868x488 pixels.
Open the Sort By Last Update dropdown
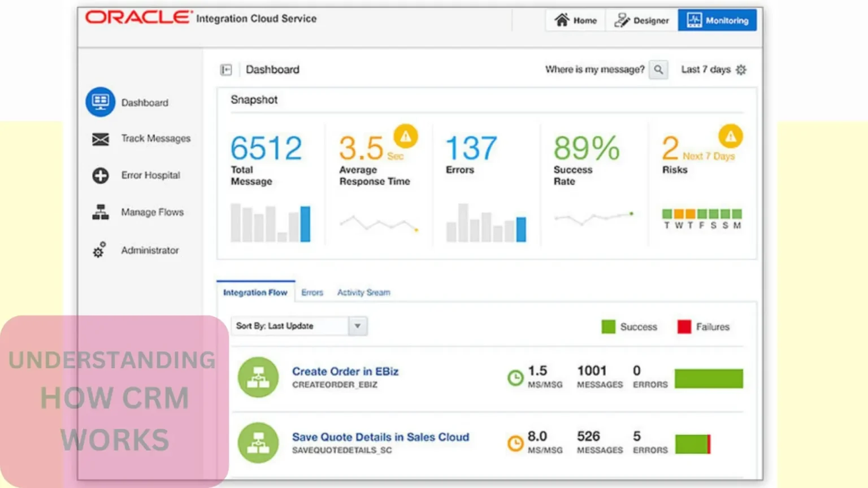click(299, 326)
